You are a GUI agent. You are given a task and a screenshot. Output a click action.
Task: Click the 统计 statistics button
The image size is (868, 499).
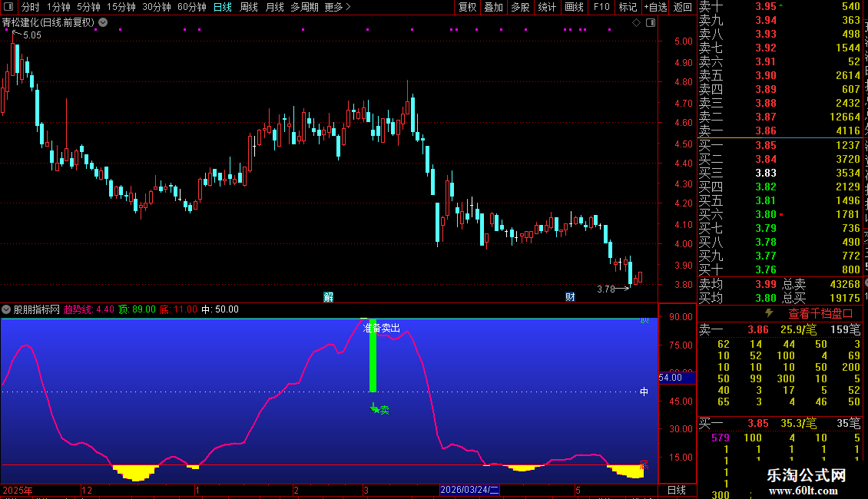click(x=547, y=7)
